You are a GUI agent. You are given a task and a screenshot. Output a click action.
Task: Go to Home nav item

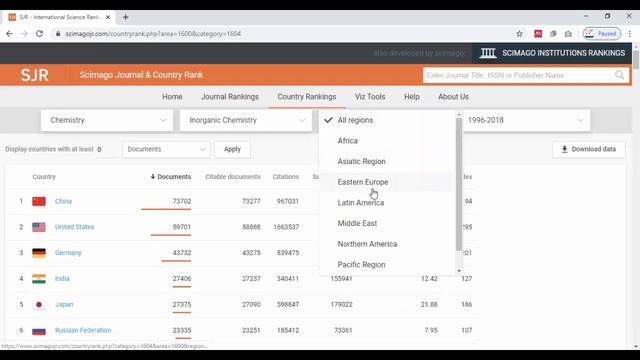[172, 97]
